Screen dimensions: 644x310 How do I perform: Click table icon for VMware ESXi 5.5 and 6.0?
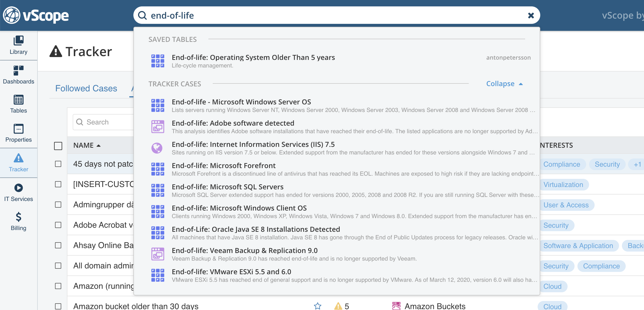(158, 275)
